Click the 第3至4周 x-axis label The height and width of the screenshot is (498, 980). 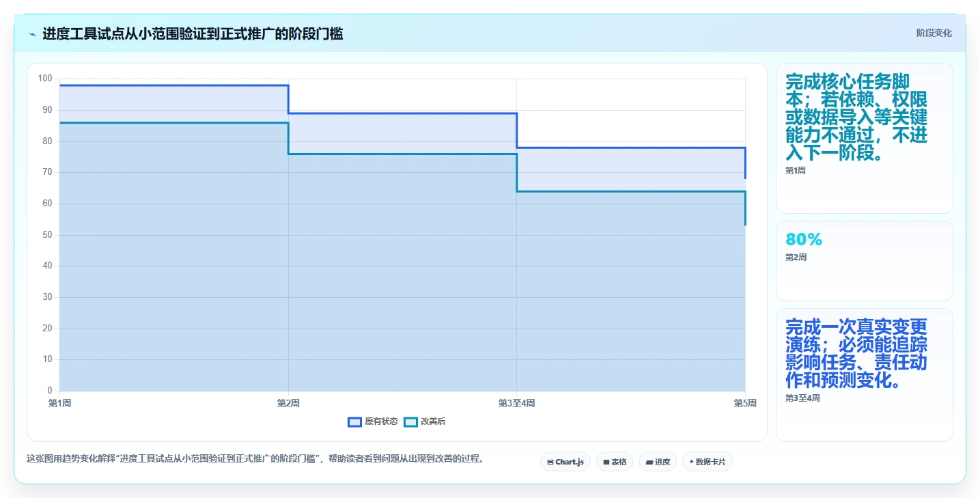click(x=516, y=403)
